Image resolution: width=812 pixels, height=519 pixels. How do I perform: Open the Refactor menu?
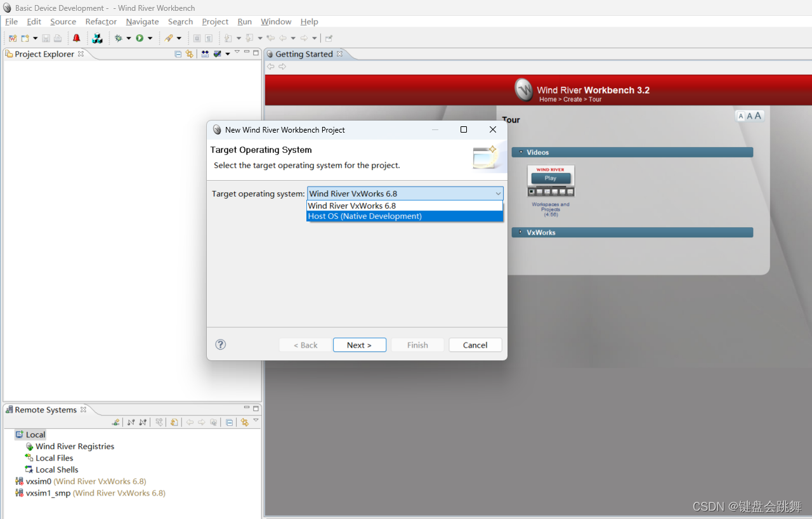[101, 22]
